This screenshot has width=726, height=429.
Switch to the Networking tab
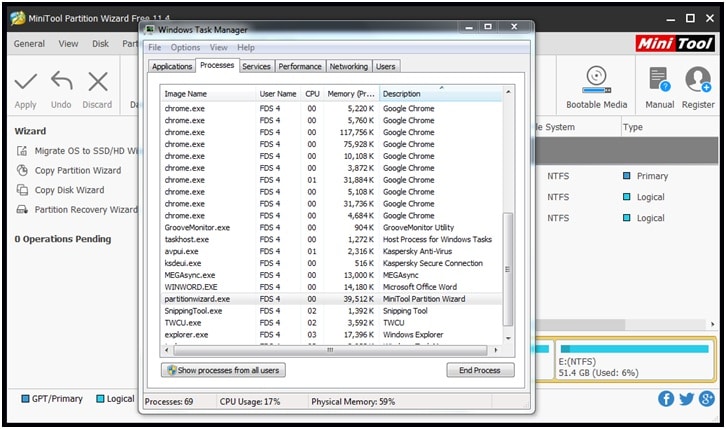point(349,67)
